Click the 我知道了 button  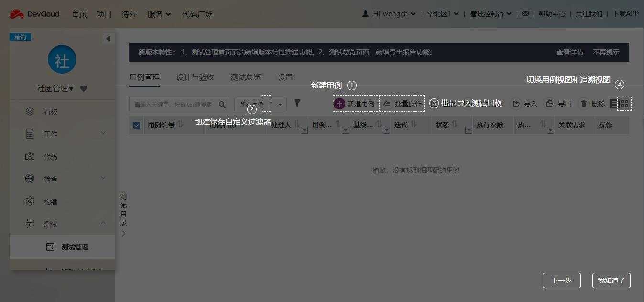point(611,280)
